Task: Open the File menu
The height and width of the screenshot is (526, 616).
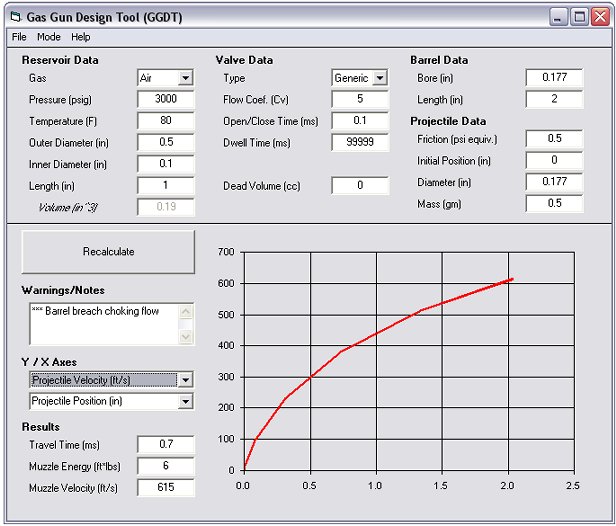Action: tap(19, 37)
